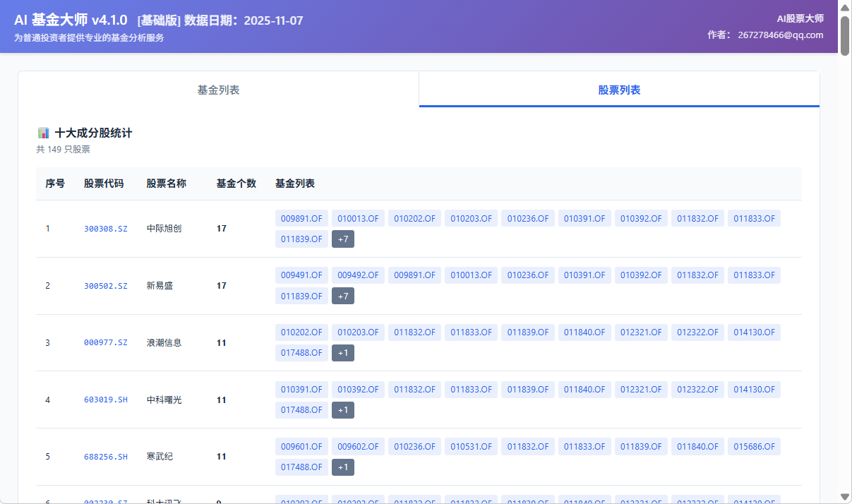Viewport: 852px width, 504px height.
Task: Switch to the 股票列表 tab
Action: (x=618, y=88)
